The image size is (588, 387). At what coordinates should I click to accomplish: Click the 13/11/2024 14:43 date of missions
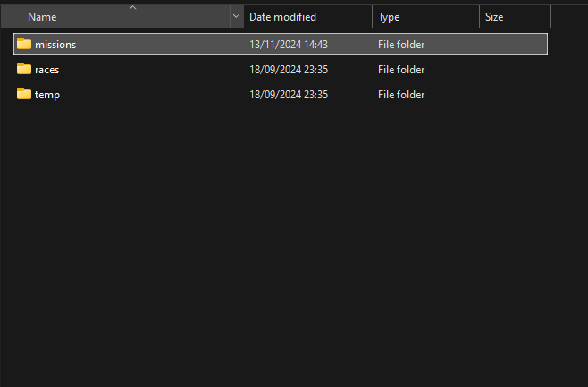tap(289, 45)
